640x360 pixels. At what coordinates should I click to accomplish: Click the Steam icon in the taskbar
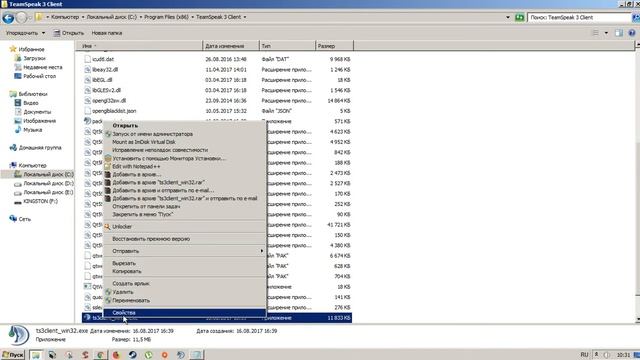pos(132,354)
